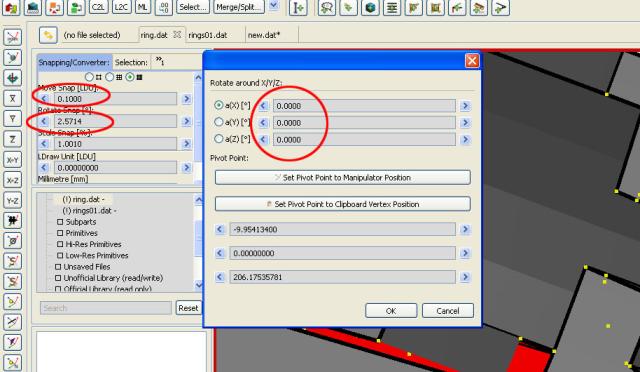Click the a(Z) angle input field

tap(364, 140)
